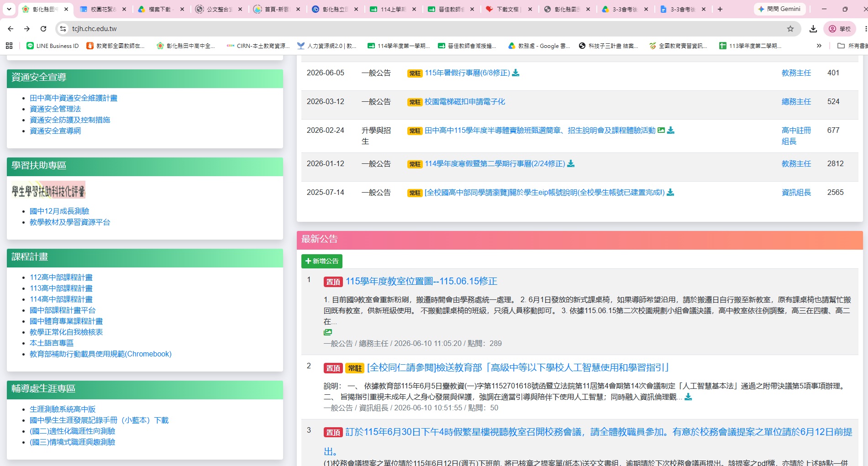868x466 pixels.
Task: Show hidden bookmarks with the » chevron
Action: coord(819,46)
